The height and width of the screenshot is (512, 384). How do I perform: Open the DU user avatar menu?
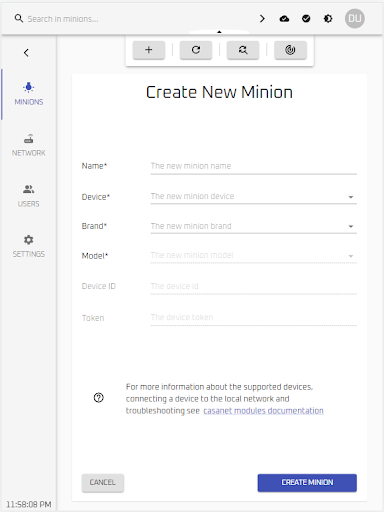pos(355,18)
